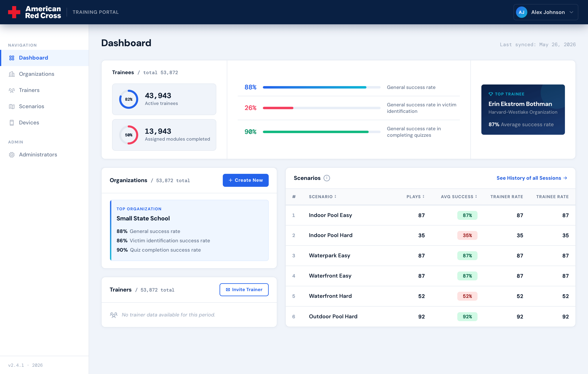The width and height of the screenshot is (588, 374).
Task: Click the Outdoor Pool Hard trainee rate 92
Action: [x=566, y=317]
